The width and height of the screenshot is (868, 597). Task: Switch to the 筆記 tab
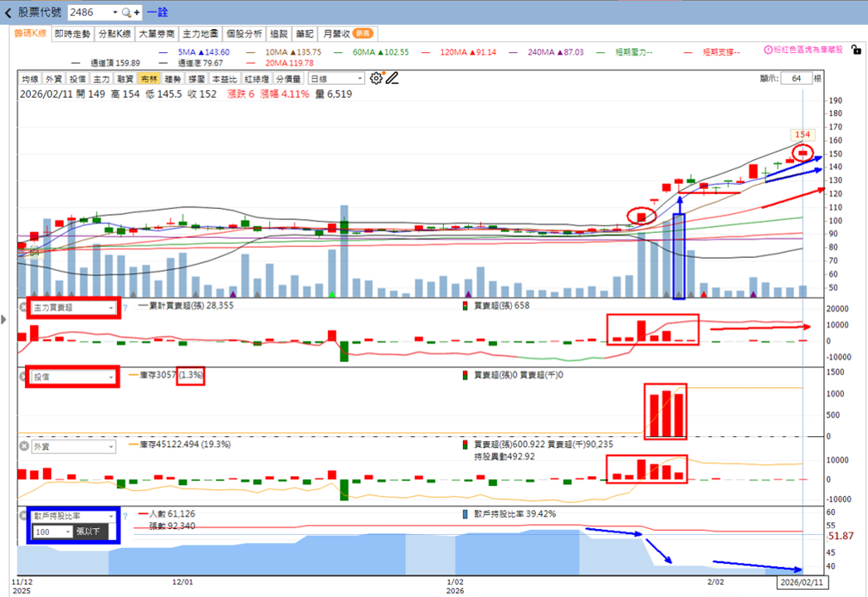[305, 34]
